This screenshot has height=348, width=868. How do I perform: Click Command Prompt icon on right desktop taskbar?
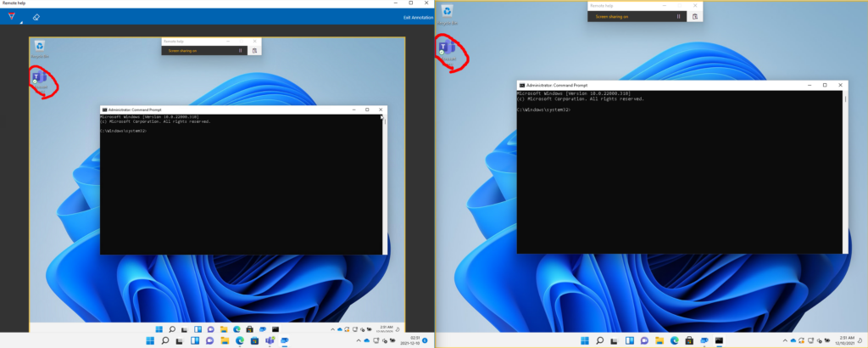(719, 341)
